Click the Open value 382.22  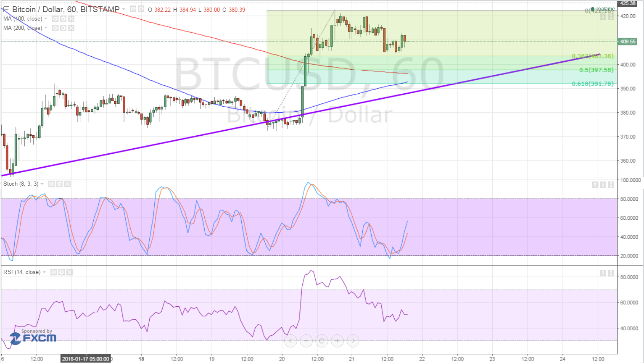click(162, 10)
